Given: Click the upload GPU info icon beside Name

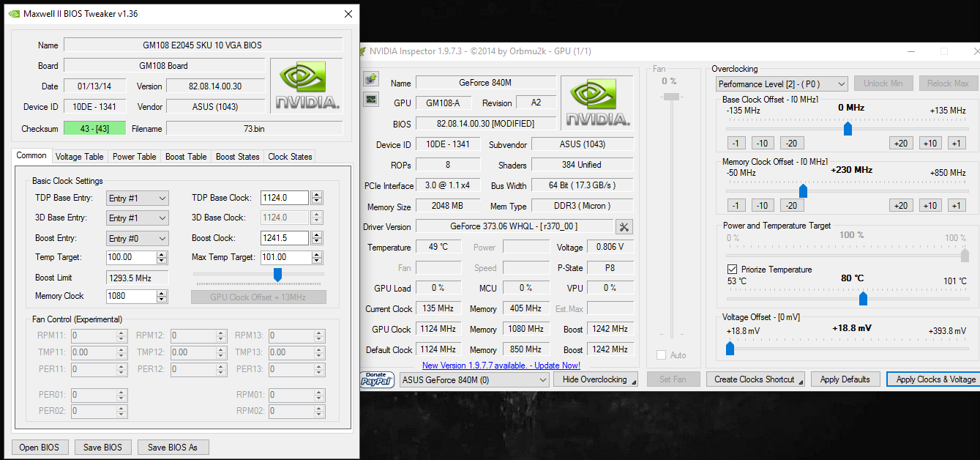Looking at the screenshot, I should click(x=371, y=78).
